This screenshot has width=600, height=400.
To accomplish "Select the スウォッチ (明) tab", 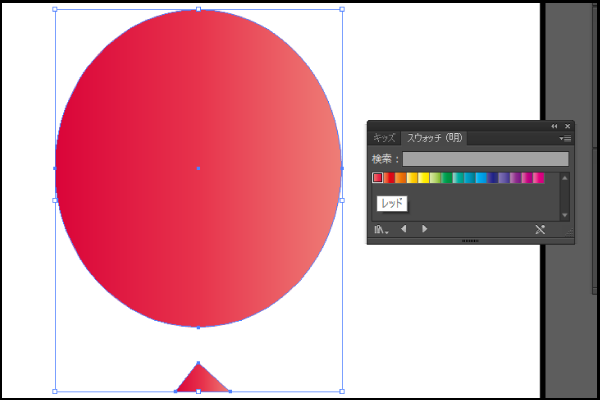I will click(x=434, y=139).
